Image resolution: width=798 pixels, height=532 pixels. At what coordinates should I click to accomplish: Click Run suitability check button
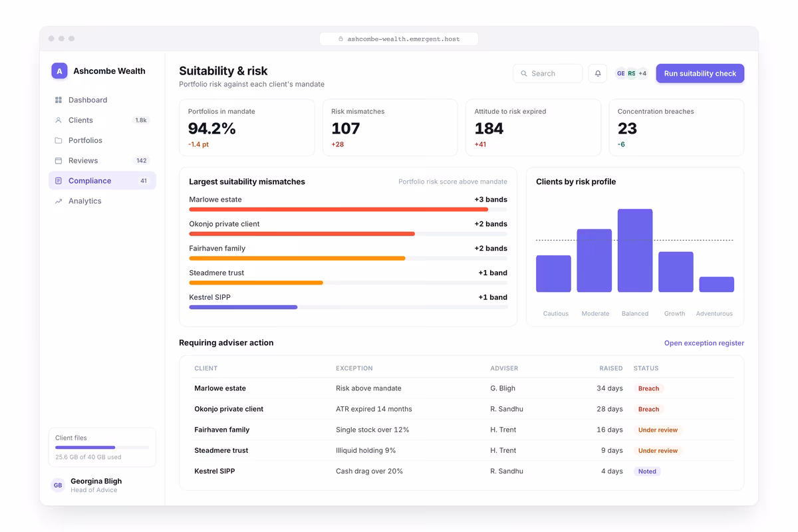pyautogui.click(x=700, y=74)
